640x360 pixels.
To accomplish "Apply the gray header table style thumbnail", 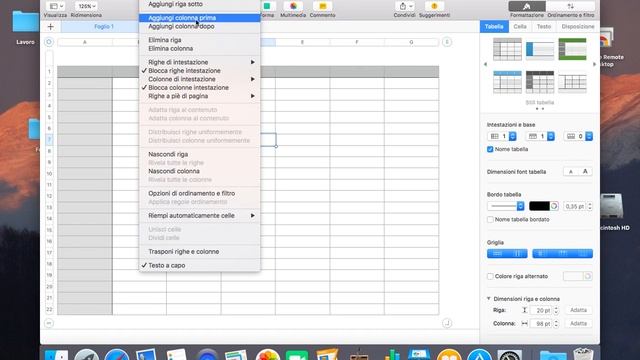I will coord(507,49).
